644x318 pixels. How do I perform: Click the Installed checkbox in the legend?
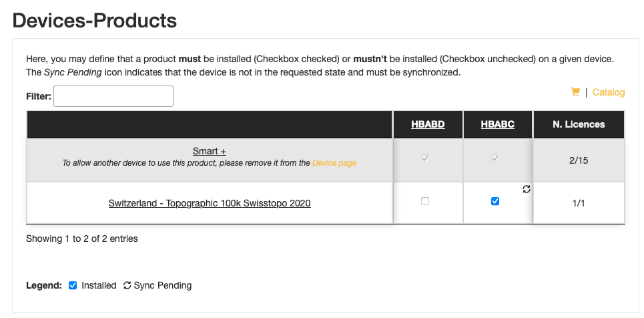pyautogui.click(x=73, y=285)
